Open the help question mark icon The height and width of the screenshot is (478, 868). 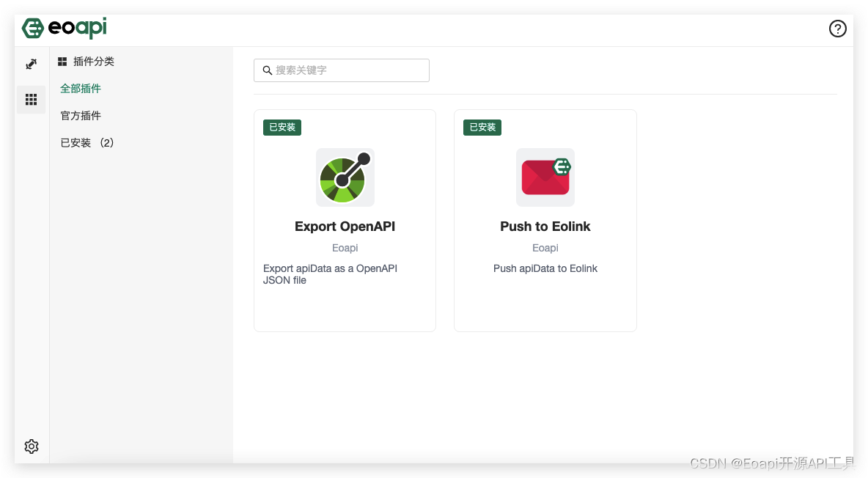pyautogui.click(x=837, y=29)
